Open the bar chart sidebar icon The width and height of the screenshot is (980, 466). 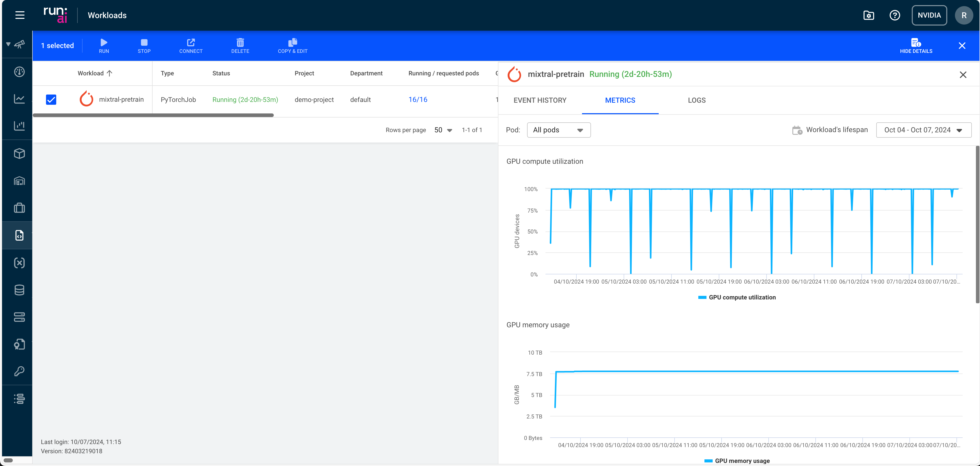coord(19,126)
